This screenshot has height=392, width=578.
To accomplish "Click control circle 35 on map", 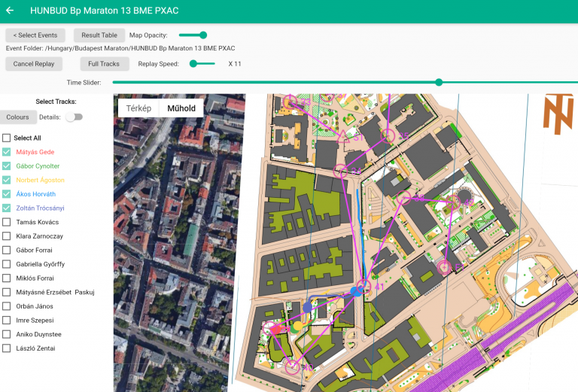I will coord(388,135).
